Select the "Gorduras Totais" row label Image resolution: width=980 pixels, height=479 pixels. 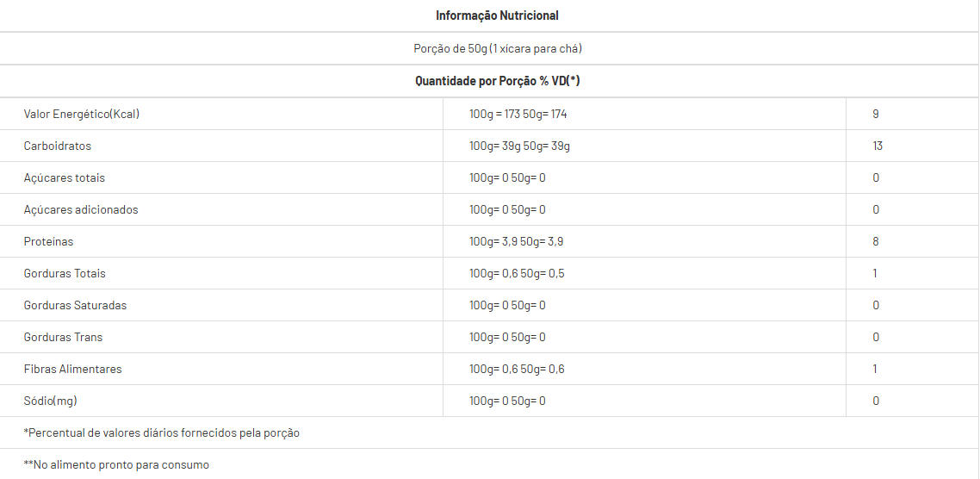point(65,273)
